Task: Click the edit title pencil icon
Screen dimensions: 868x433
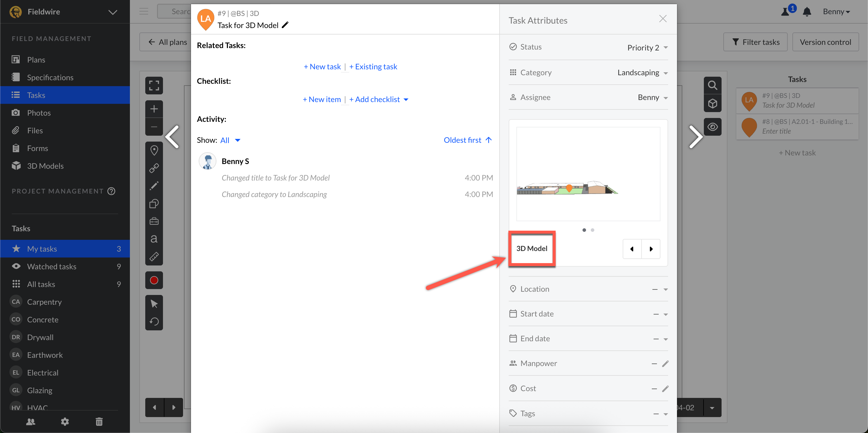Action: coord(285,25)
